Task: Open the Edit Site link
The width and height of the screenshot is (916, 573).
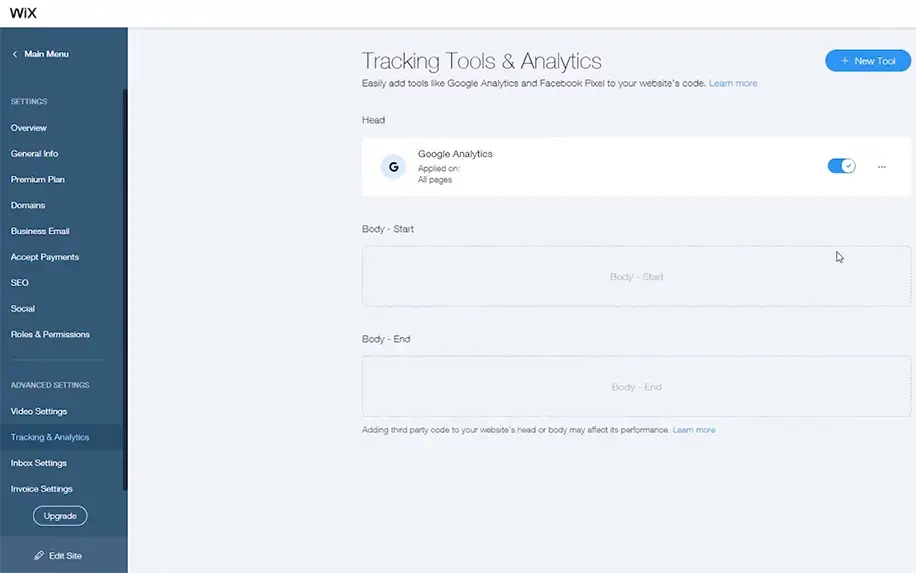Action: point(65,555)
